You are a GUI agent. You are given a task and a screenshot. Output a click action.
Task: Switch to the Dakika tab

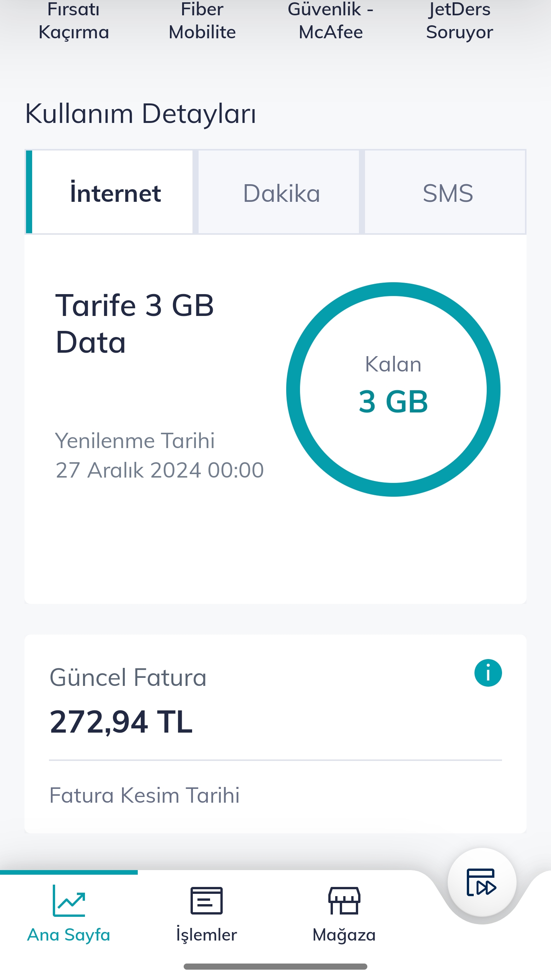pos(281,193)
